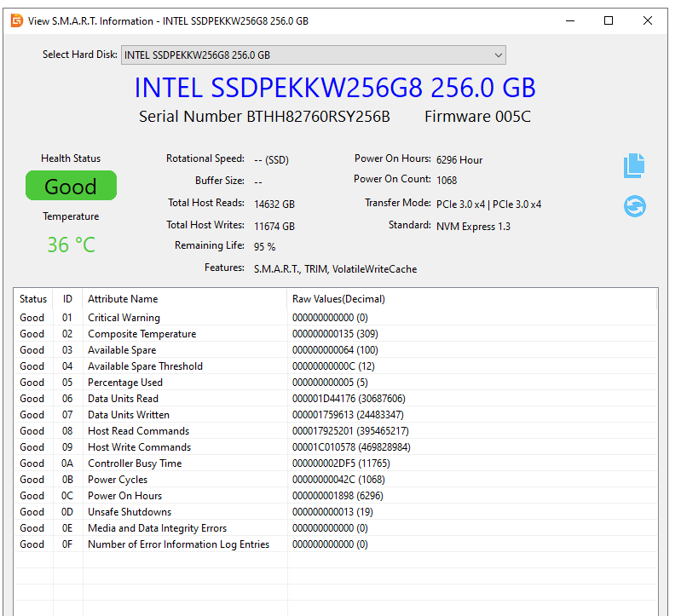Open the Select Hard Disk dropdown

click(313, 55)
